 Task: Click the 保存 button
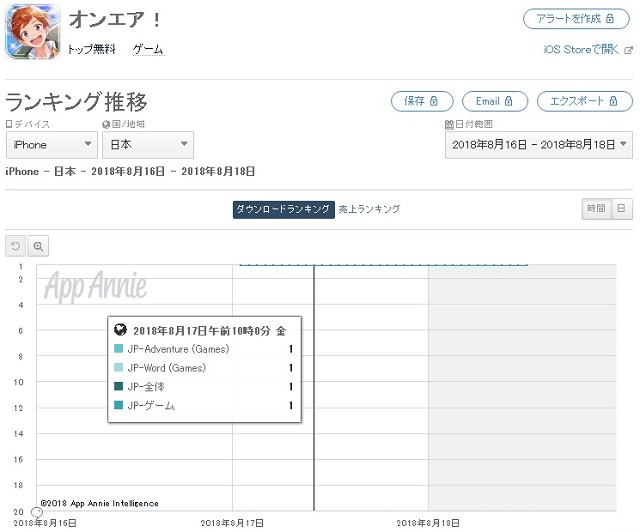pos(422,101)
